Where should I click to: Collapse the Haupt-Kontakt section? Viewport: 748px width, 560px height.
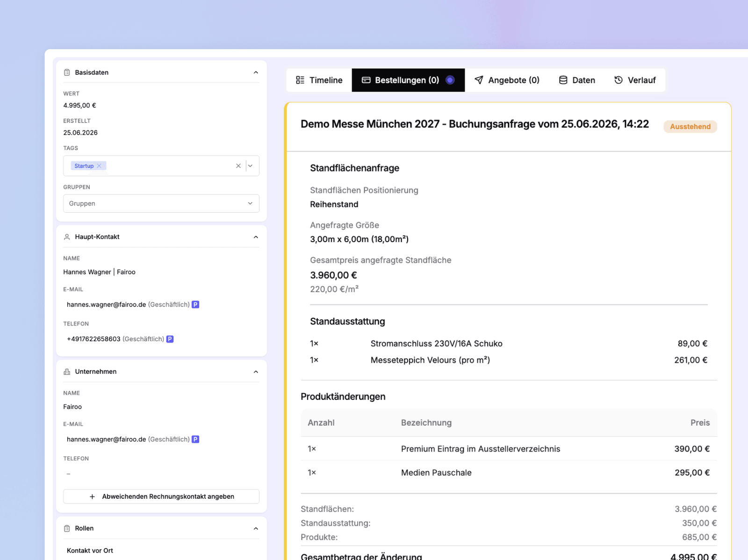[256, 237]
